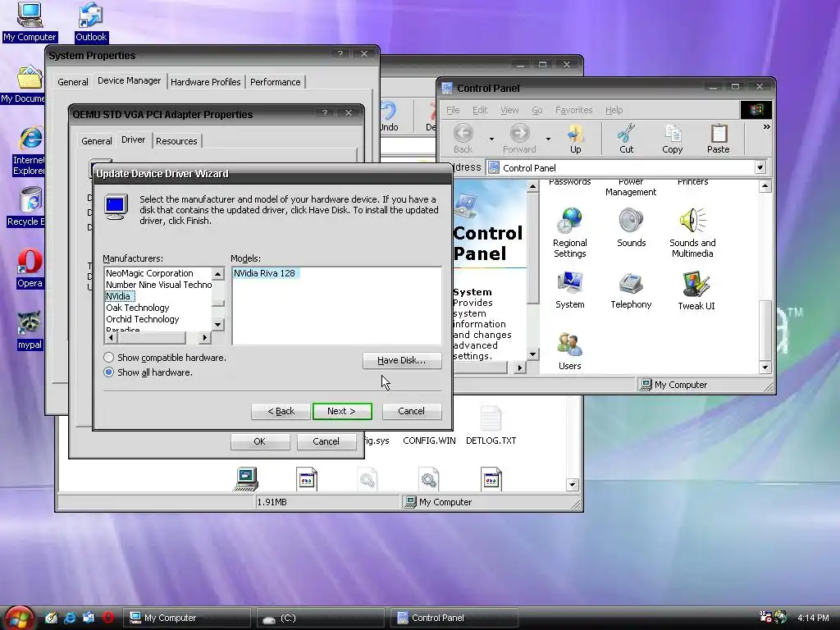Select Oak Technology in Manufacturers list
The height and width of the screenshot is (630, 840).
[x=138, y=308]
